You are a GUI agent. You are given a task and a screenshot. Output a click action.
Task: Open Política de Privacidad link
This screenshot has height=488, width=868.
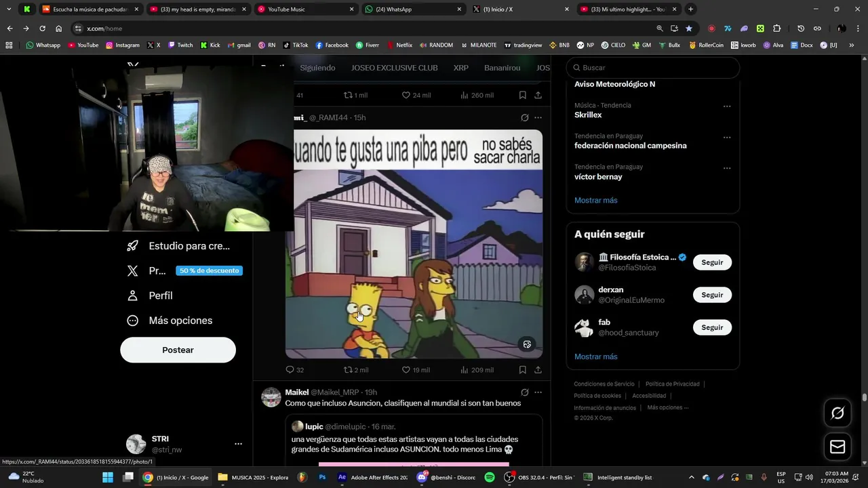(672, 384)
